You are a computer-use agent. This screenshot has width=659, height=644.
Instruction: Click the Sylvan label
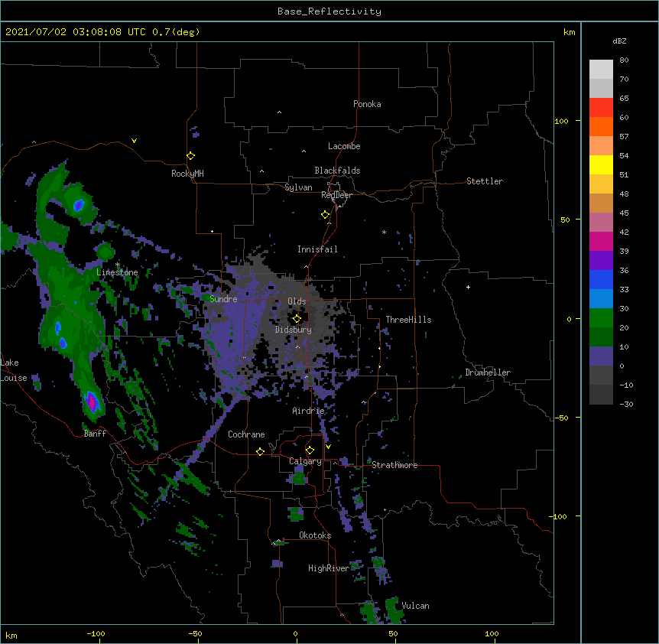pos(298,187)
